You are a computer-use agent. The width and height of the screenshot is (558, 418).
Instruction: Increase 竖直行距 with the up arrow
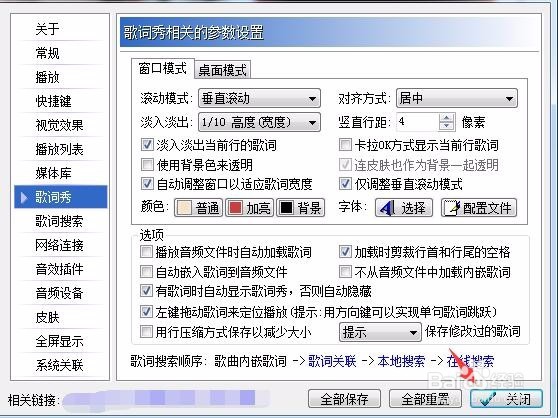447,118
